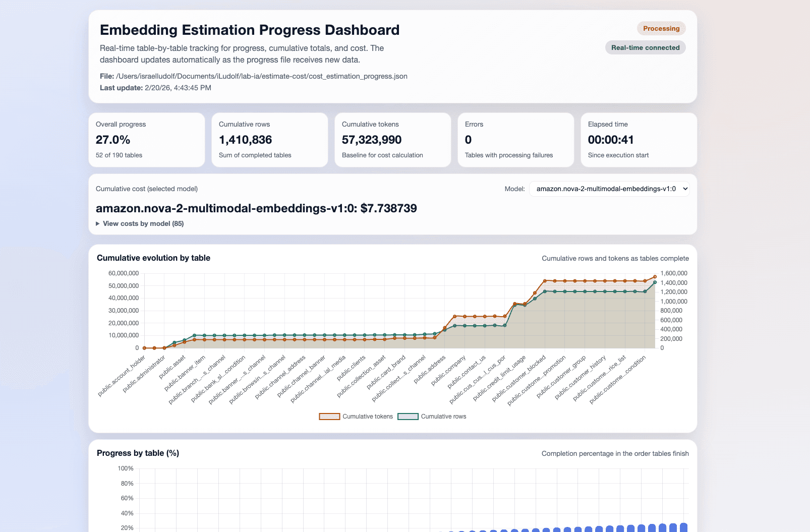Click the Cumulative evolution by table heading
This screenshot has width=810, height=532.
click(x=154, y=258)
